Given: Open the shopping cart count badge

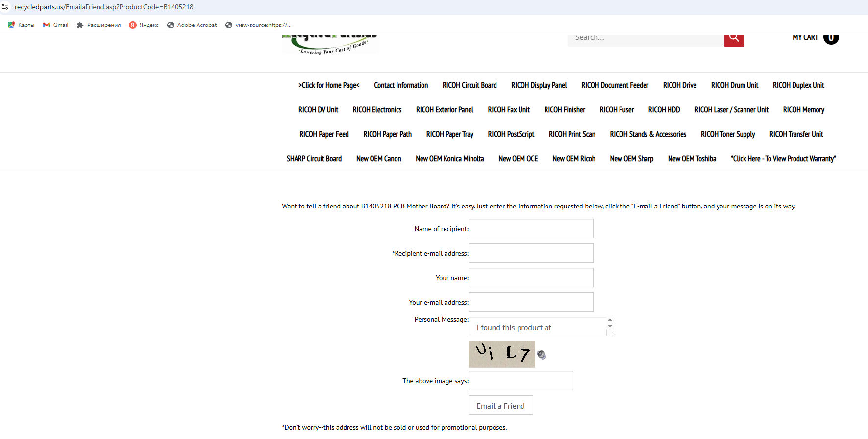Looking at the screenshot, I should 831,39.
